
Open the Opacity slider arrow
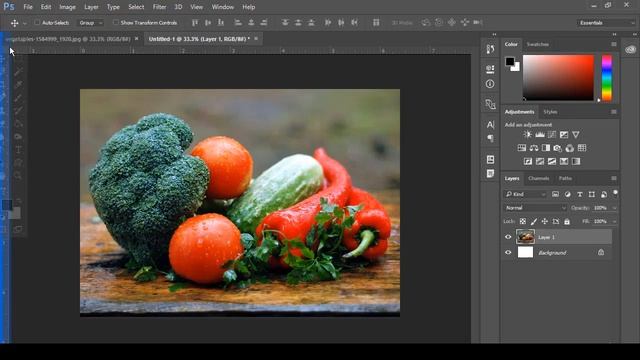614,208
